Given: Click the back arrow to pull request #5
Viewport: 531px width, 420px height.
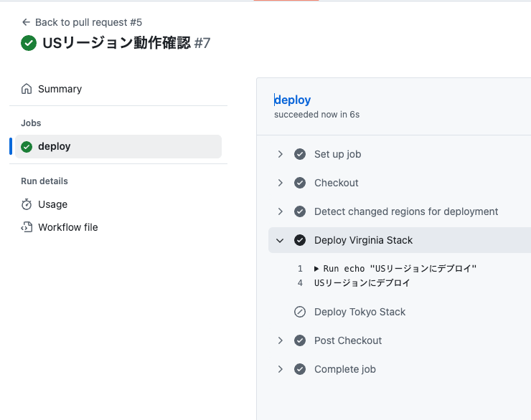Looking at the screenshot, I should (27, 22).
